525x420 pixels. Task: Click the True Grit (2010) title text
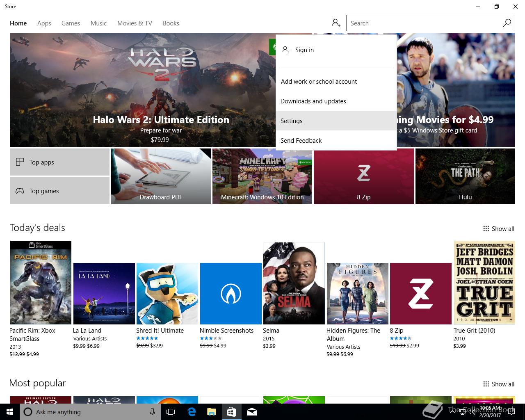pos(474,330)
